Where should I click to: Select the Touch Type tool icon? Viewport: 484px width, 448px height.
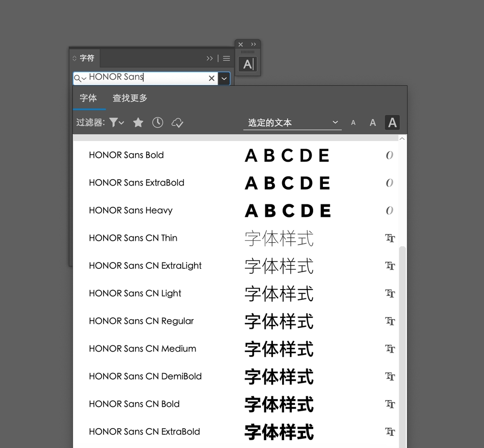(x=248, y=63)
